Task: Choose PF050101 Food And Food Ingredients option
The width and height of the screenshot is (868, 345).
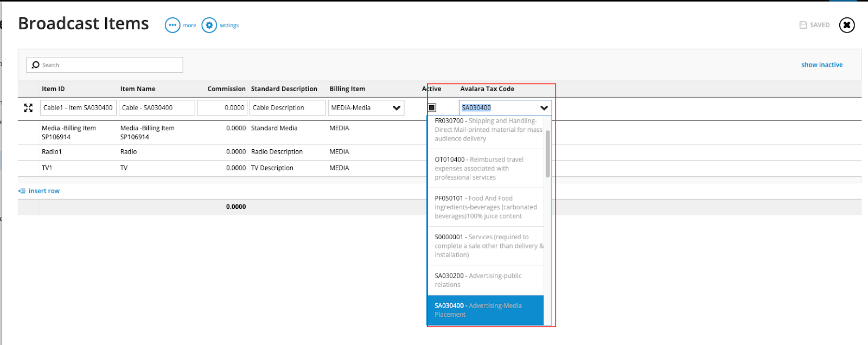Action: pos(486,207)
